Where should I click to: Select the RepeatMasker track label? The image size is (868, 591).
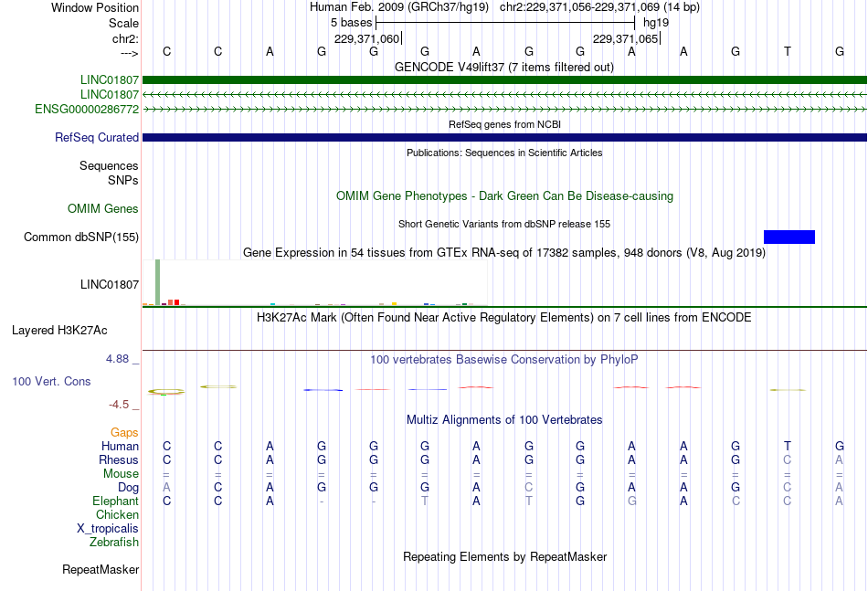[101, 569]
